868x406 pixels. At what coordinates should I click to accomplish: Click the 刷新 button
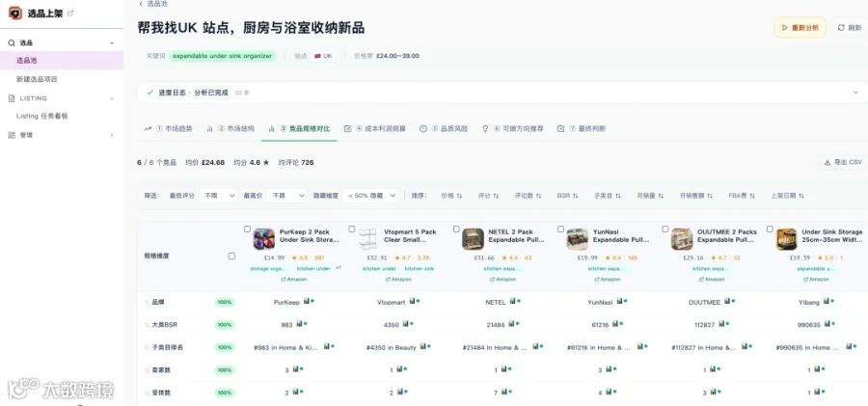pos(850,28)
